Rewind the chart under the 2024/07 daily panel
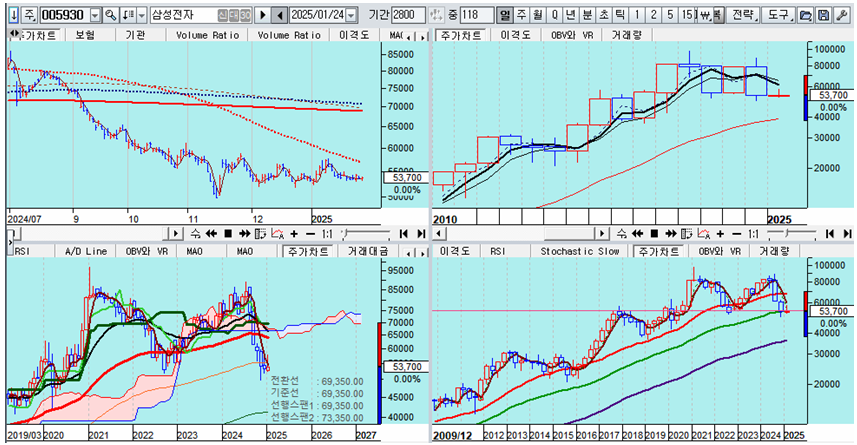 coord(211,234)
